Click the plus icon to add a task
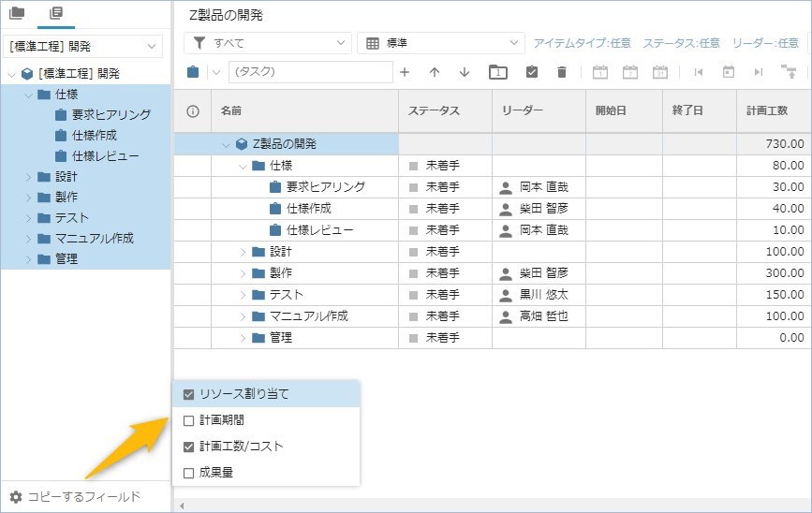 (405, 72)
